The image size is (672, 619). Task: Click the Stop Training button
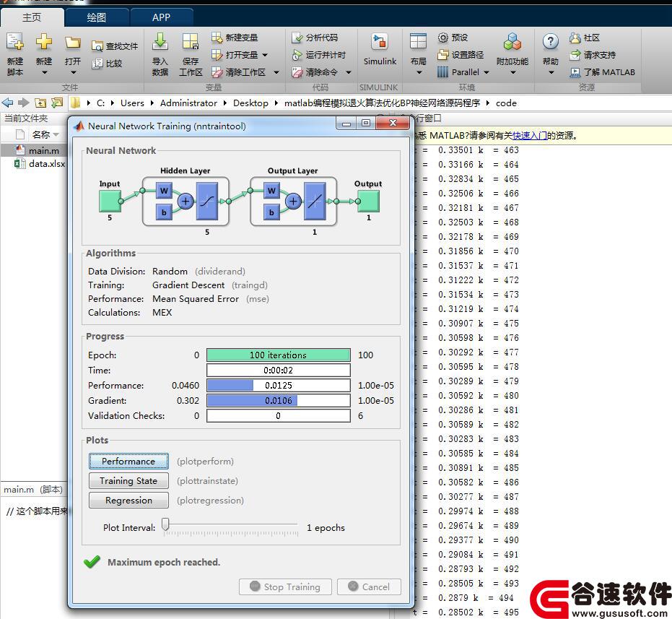point(285,586)
